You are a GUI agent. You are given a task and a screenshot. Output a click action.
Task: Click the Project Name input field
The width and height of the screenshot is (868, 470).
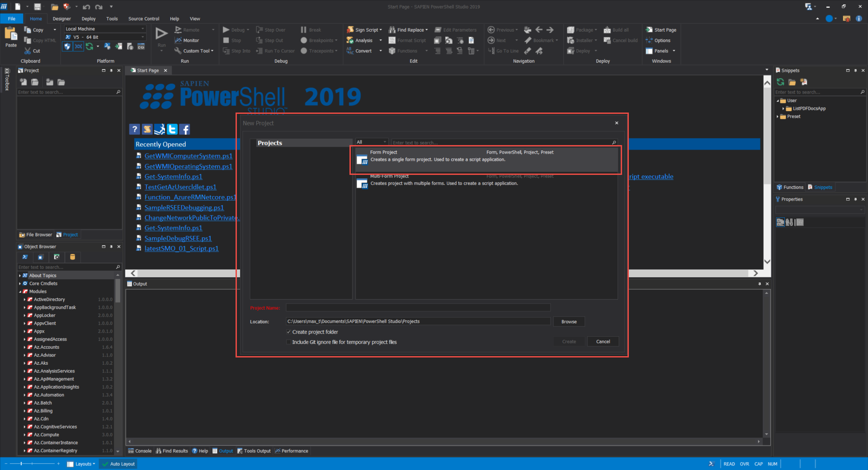(x=418, y=307)
